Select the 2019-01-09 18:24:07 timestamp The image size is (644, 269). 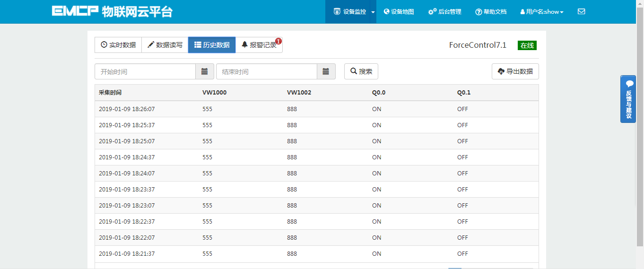(127, 173)
